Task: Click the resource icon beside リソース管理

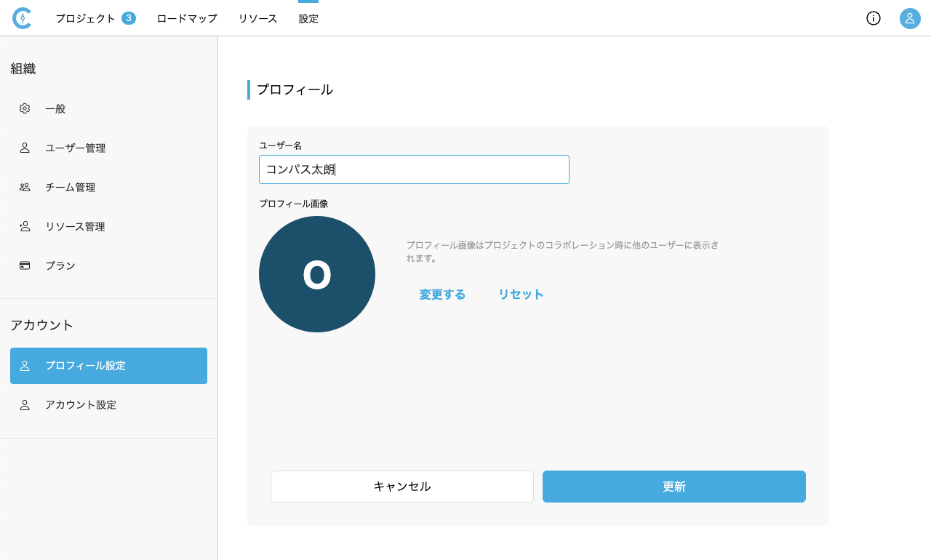Action: tap(25, 226)
